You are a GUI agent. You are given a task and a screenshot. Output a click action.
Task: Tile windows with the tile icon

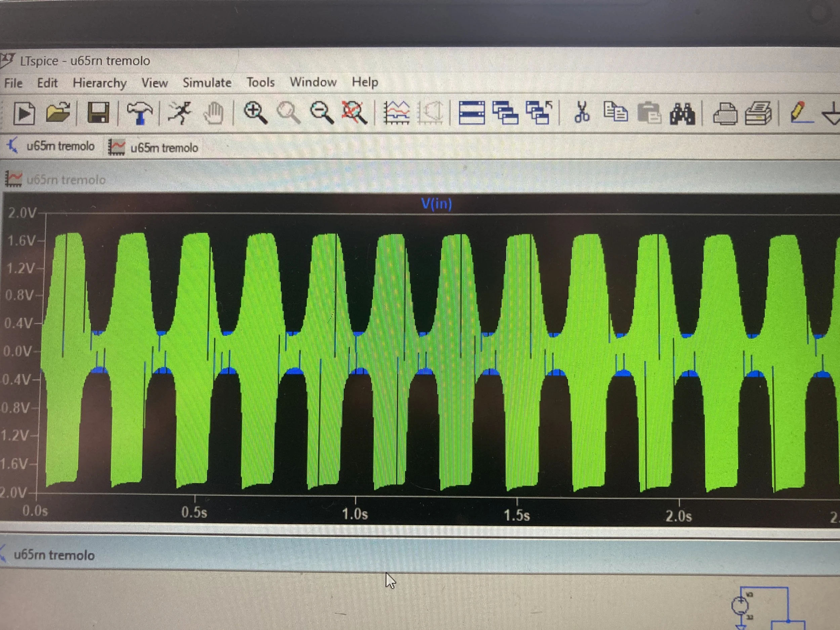point(471,113)
